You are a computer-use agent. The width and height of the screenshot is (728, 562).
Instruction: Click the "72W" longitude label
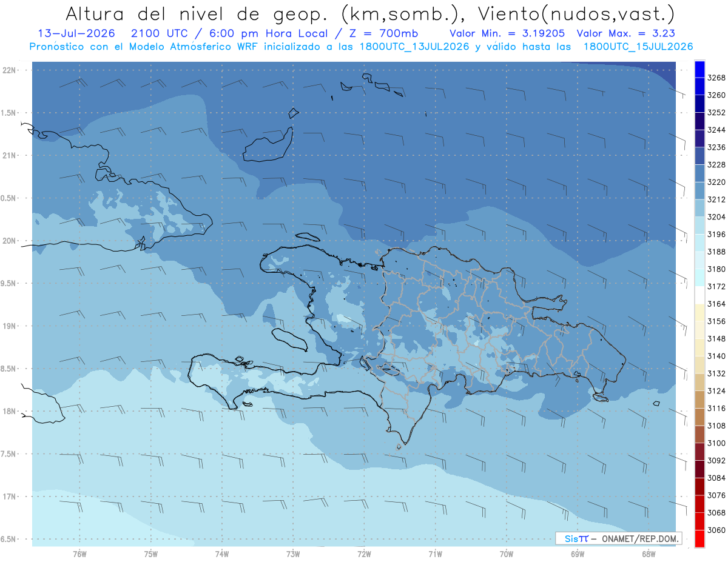[365, 554]
